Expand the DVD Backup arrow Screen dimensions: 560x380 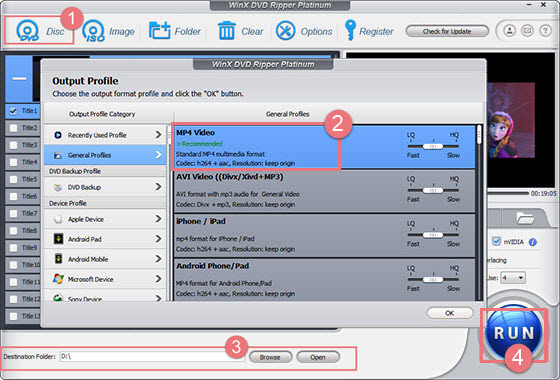(158, 187)
